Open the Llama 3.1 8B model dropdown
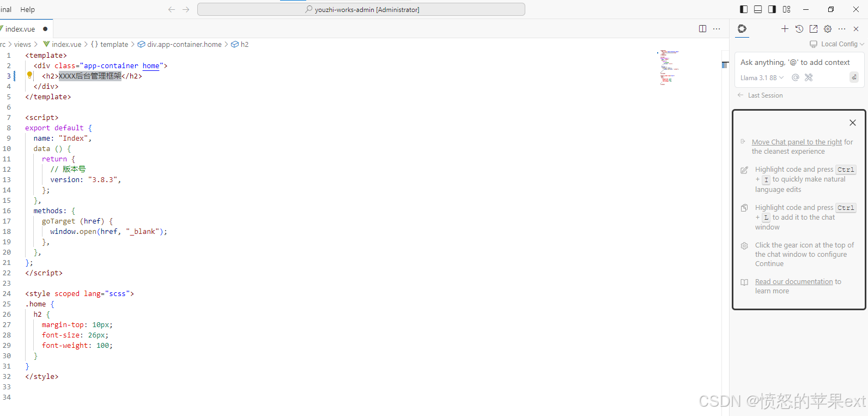 [762, 78]
